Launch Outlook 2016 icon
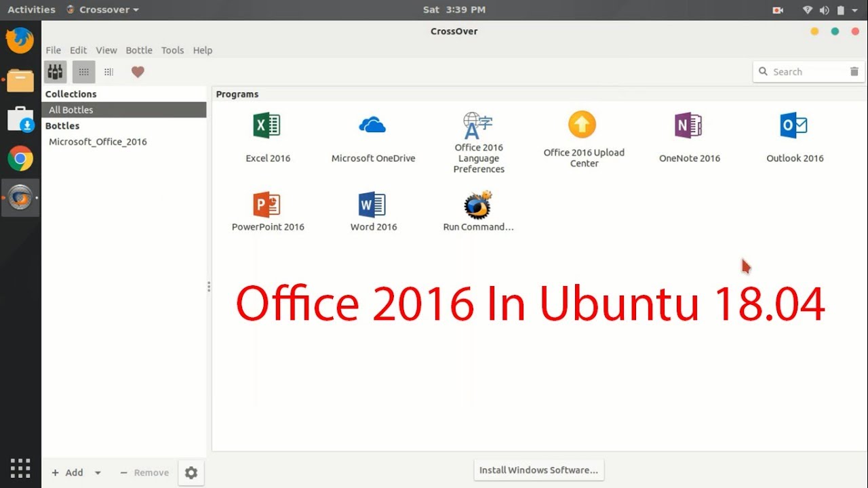The width and height of the screenshot is (868, 488). [794, 126]
